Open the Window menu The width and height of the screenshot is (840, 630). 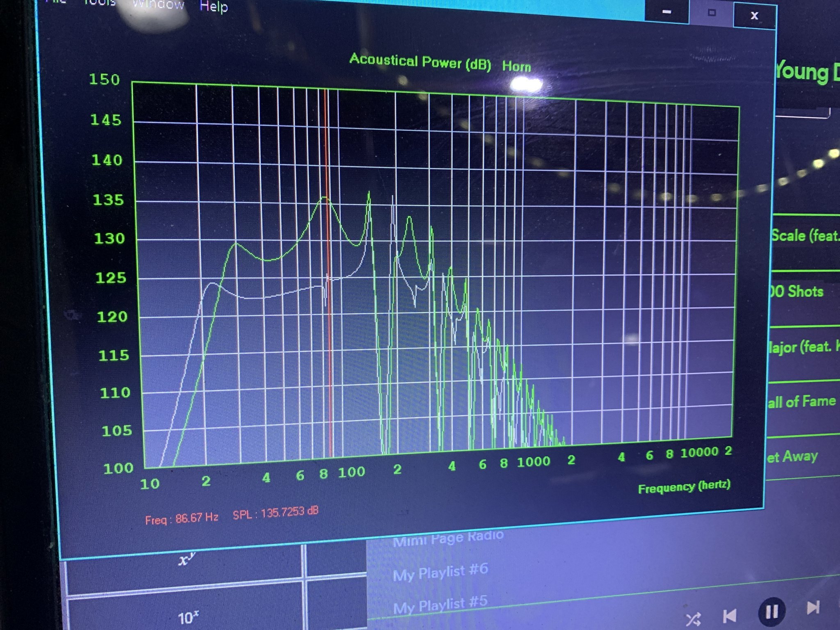[158, 4]
